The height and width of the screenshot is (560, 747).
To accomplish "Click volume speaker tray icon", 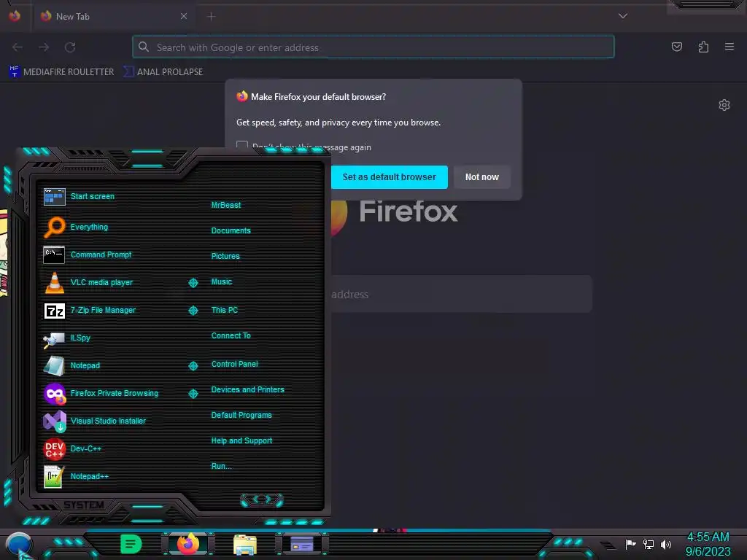I will coord(665,544).
